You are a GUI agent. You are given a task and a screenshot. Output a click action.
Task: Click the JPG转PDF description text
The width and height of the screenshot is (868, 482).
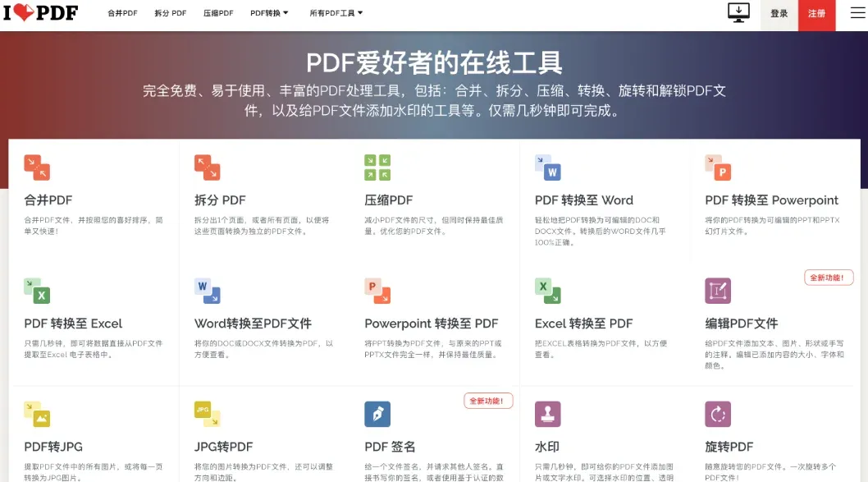click(x=264, y=472)
